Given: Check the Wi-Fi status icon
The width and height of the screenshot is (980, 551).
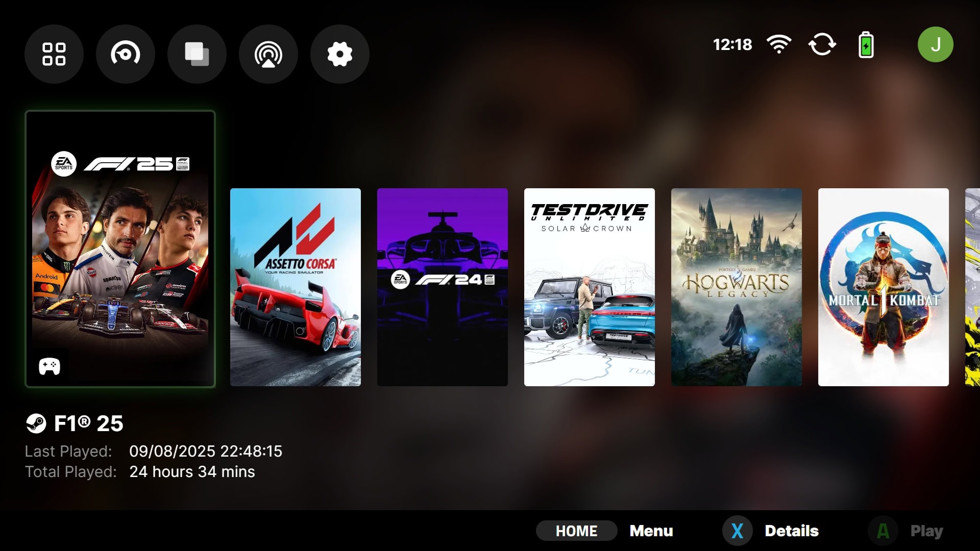Looking at the screenshot, I should [x=779, y=44].
